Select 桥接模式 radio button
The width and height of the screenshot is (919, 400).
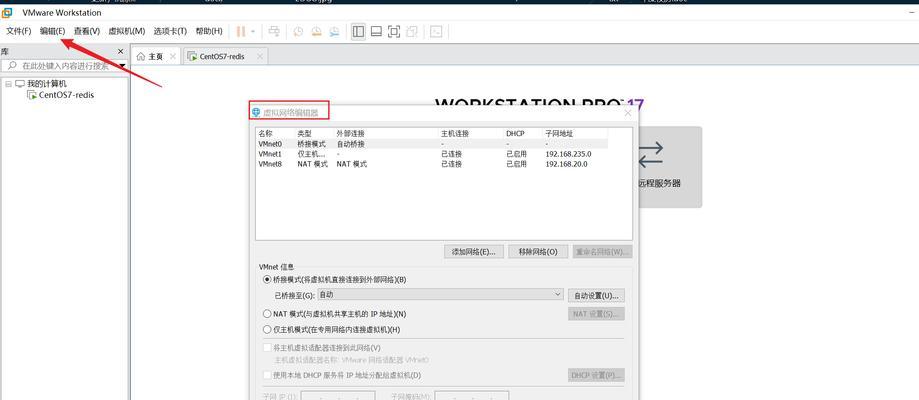click(x=267, y=280)
